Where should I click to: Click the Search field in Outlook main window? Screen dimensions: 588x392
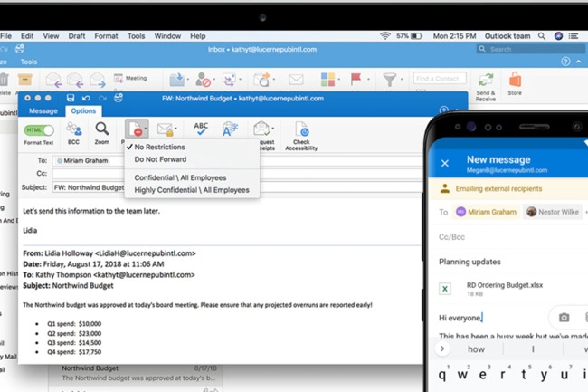[x=531, y=49]
